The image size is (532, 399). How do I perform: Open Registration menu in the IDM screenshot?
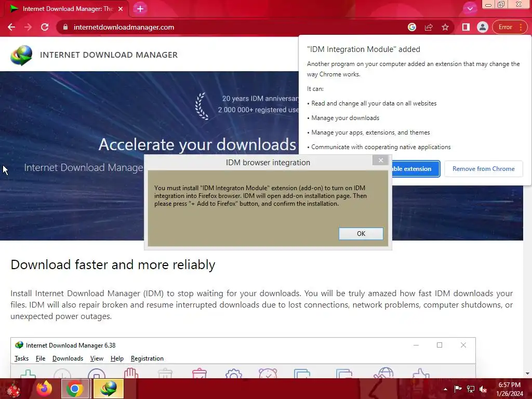147,358
